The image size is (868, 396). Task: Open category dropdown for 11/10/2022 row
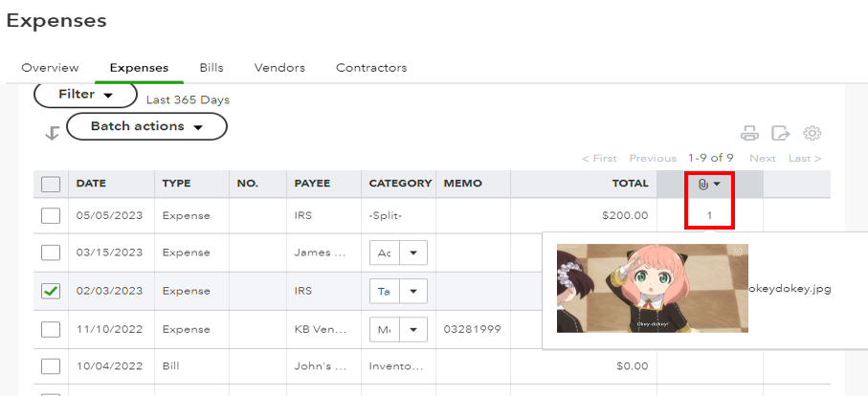[413, 330]
